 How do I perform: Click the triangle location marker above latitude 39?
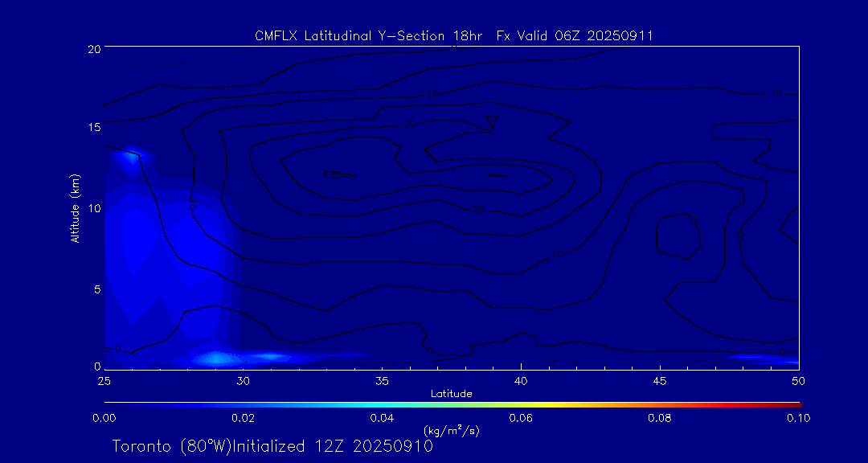click(492, 123)
